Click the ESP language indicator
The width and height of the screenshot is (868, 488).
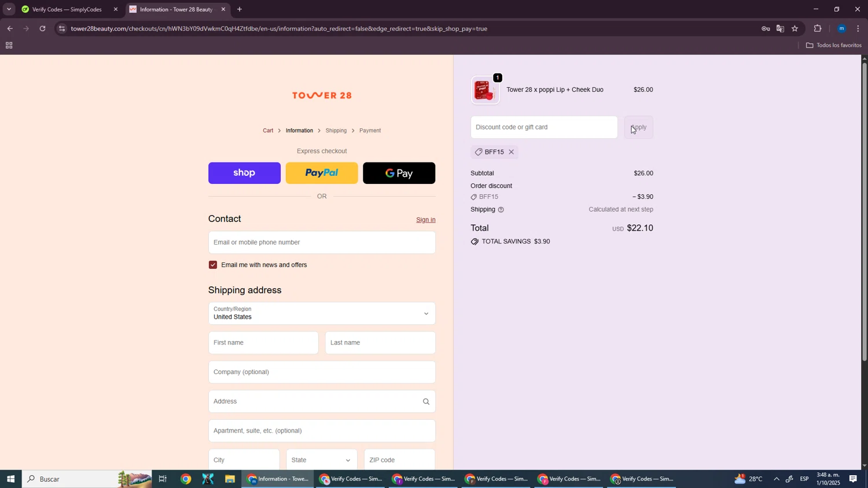[804, 479]
